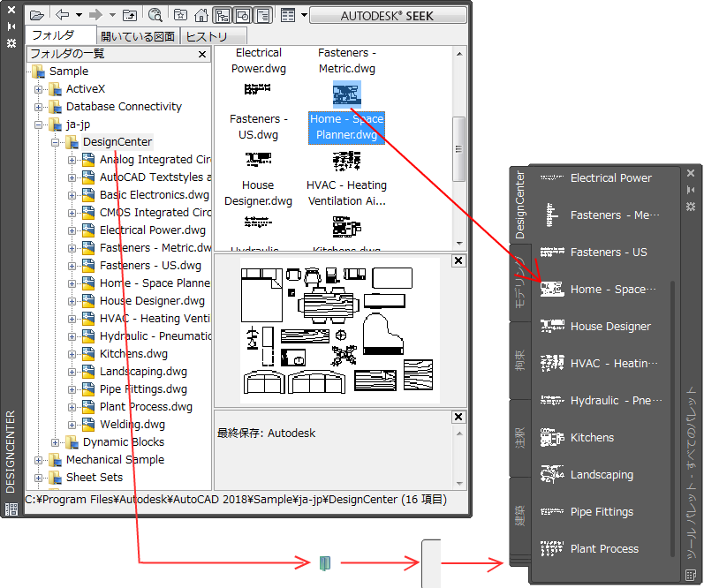Click the Forward arrow in DesignCenter toolbar
Viewport: 704px width, 588px height.
pyautogui.click(x=95, y=15)
